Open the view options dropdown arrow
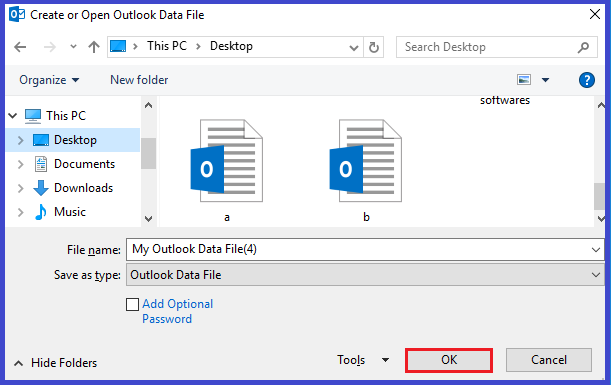Image resolution: width=611 pixels, height=385 pixels. click(546, 80)
